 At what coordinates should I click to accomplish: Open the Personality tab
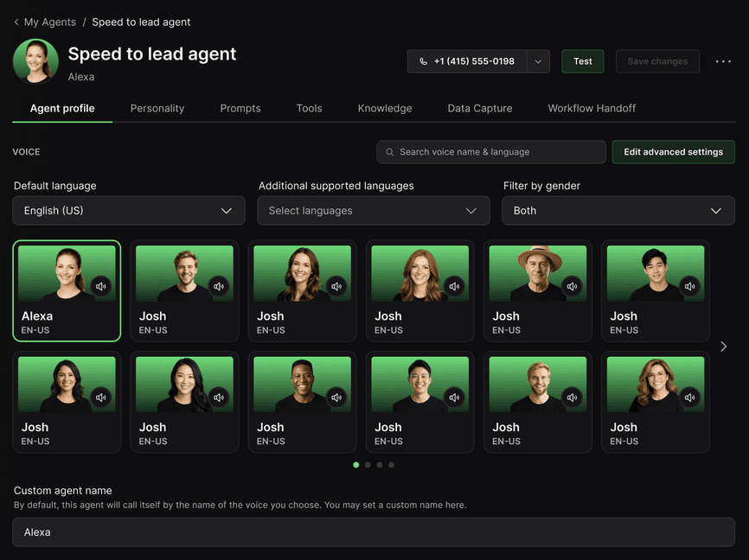tap(157, 108)
